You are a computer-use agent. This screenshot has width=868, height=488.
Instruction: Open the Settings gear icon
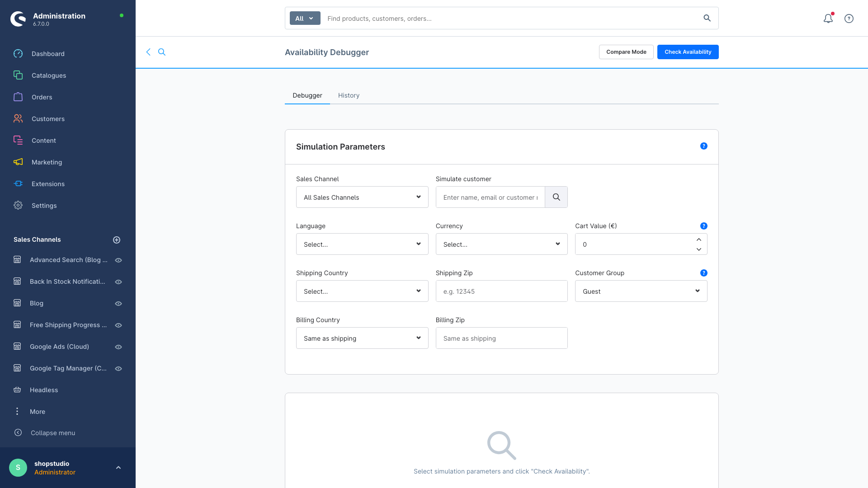pyautogui.click(x=18, y=206)
